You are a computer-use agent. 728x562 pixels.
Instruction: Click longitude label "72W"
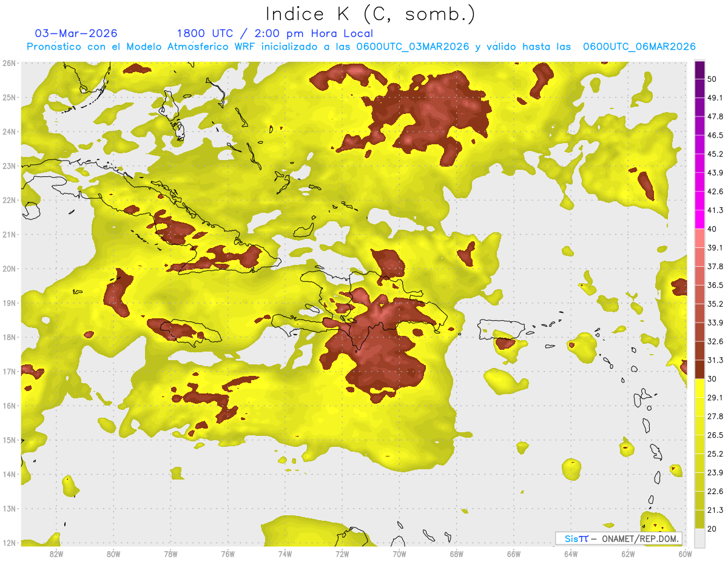pyautogui.click(x=342, y=554)
